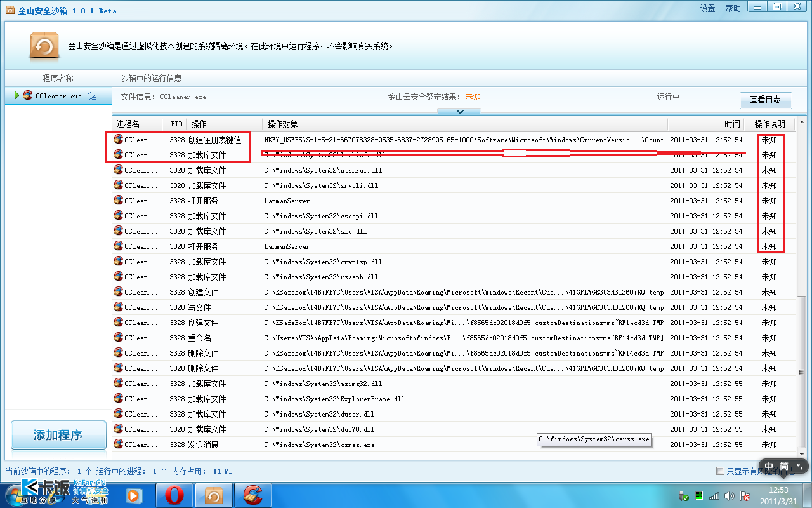Open the Action Center flag icon in the tray

745,495
